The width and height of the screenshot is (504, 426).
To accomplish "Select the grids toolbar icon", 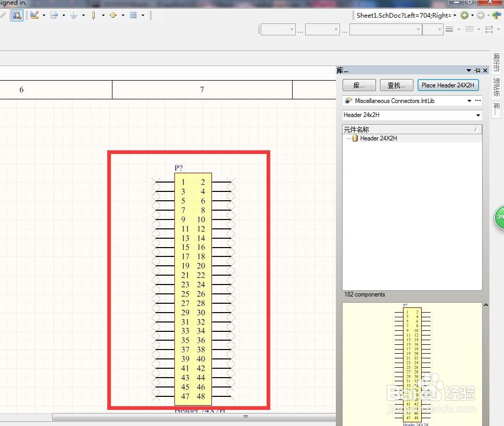I will click(x=133, y=15).
